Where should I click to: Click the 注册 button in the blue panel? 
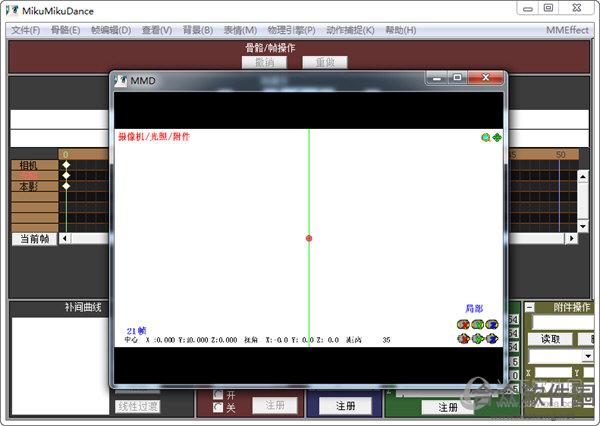tap(345, 406)
